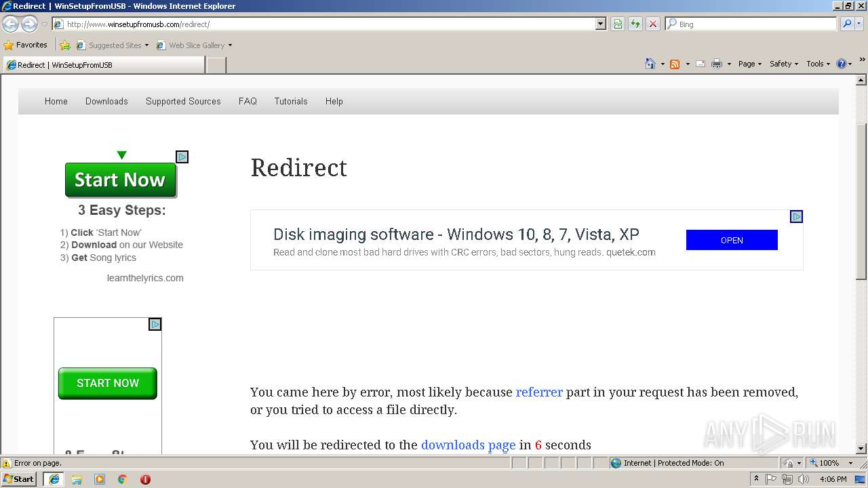Toggle Compatibility View icon
Viewport: 868px width, 488px height.
[618, 24]
